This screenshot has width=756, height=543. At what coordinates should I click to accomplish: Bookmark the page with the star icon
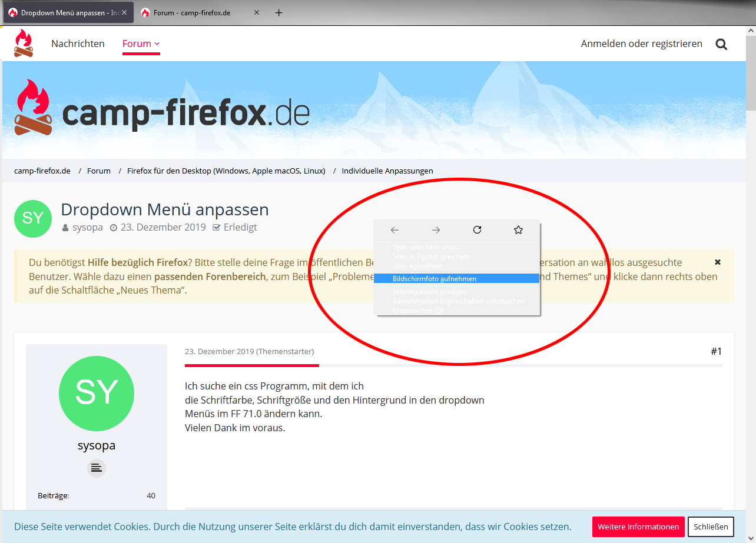[x=518, y=230]
